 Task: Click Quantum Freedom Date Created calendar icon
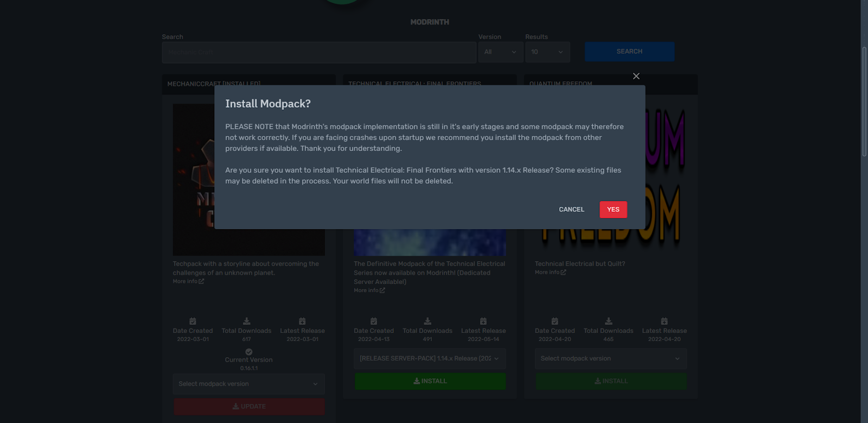point(554,321)
